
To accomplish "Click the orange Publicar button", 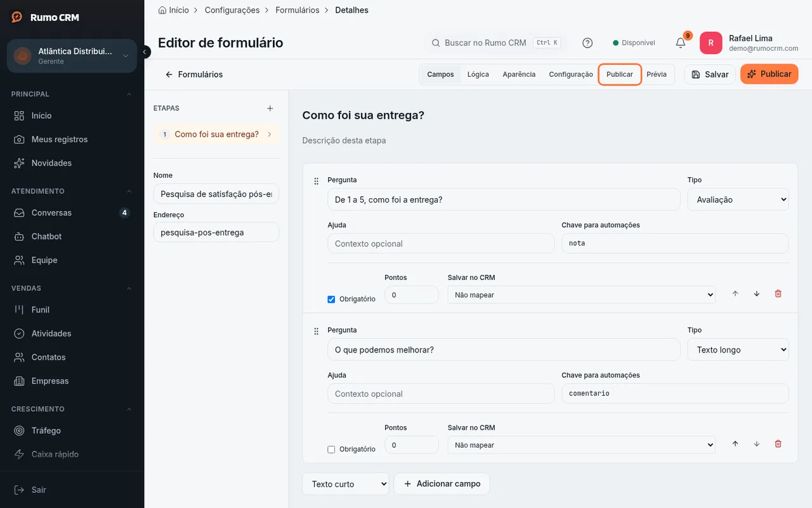I will click(x=769, y=74).
